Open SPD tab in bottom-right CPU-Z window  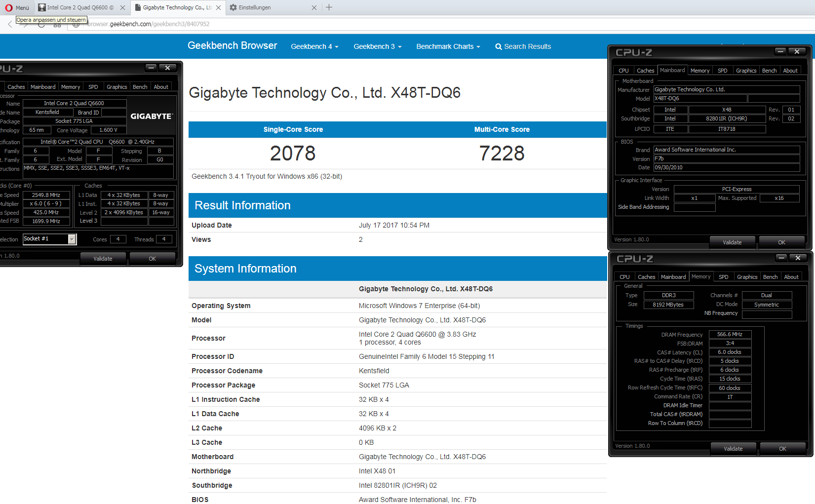coord(724,277)
